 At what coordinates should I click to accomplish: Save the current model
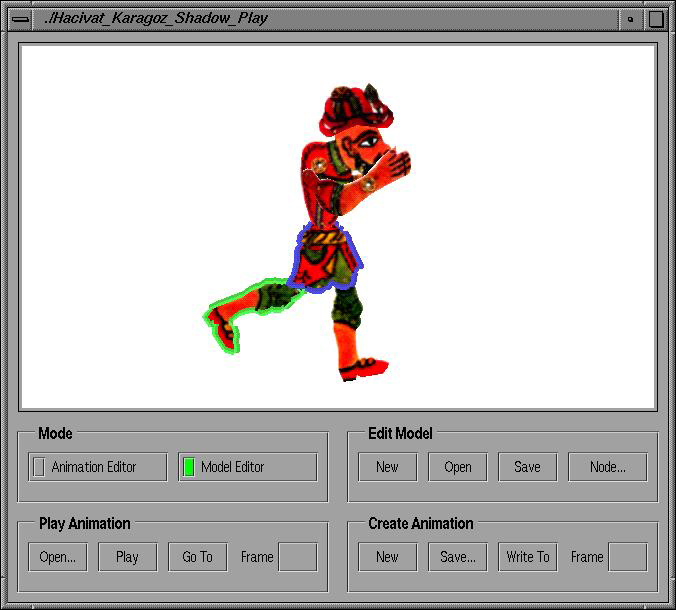pos(527,467)
